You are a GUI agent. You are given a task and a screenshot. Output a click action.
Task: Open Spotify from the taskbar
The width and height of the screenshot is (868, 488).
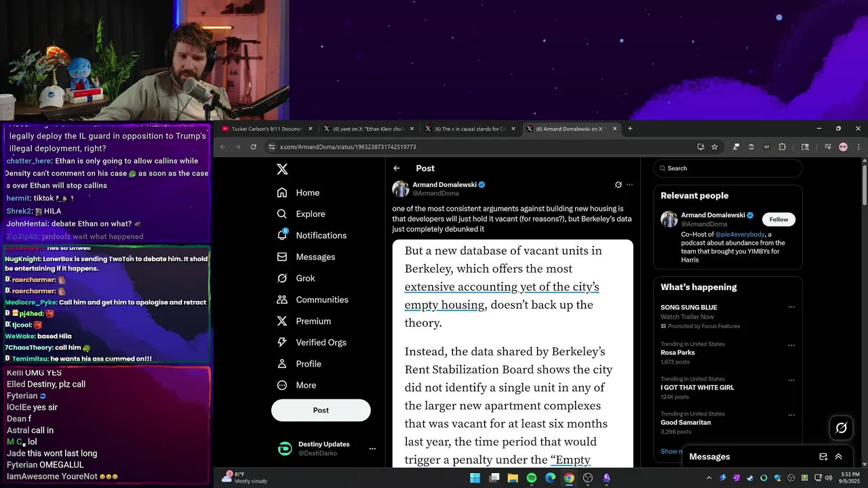click(x=532, y=478)
